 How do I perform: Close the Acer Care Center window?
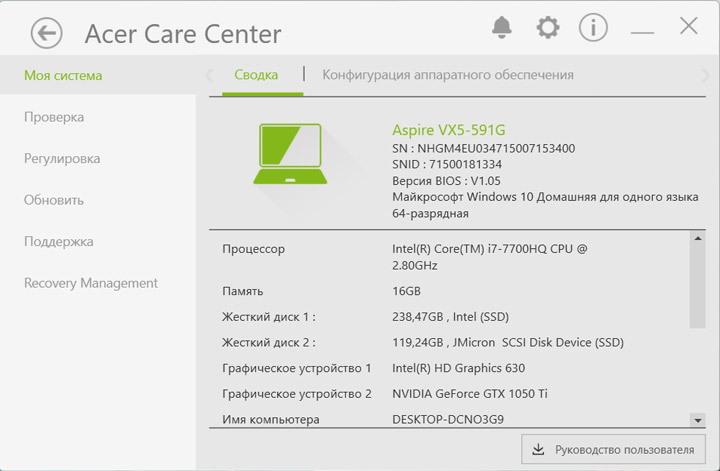(689, 27)
